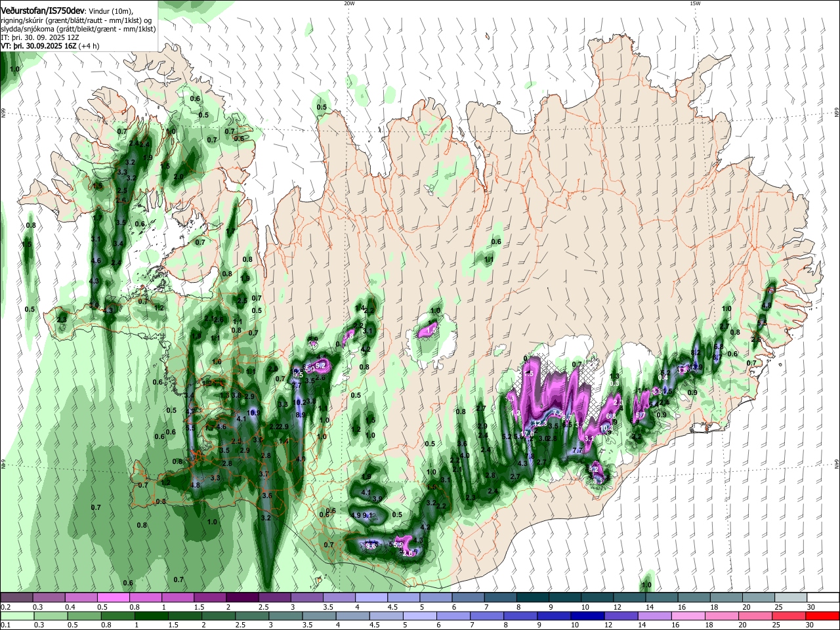Viewport: 840px width, 630px height.
Task: Click the red 30 swatch in bottom legend row
Action: [x=822, y=616]
